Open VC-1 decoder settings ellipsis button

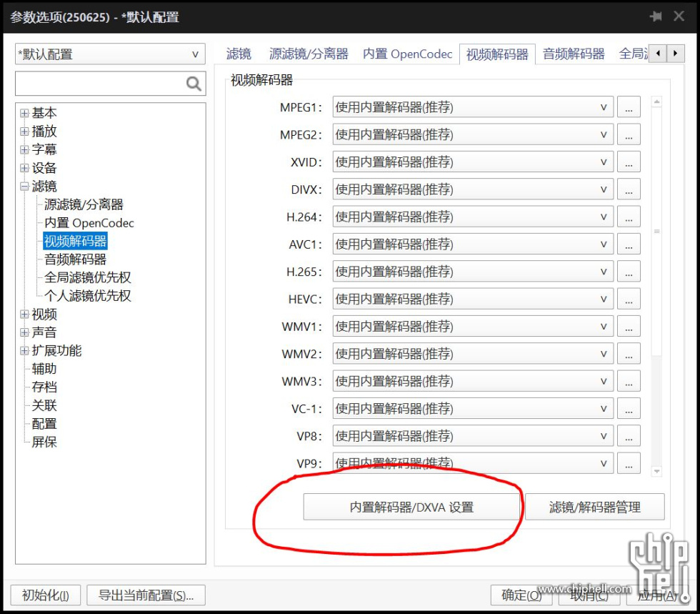coord(629,408)
